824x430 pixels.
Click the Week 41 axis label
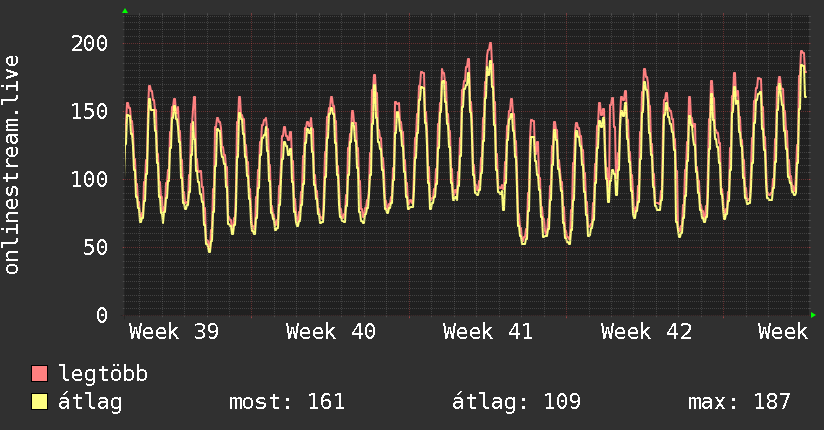click(488, 332)
